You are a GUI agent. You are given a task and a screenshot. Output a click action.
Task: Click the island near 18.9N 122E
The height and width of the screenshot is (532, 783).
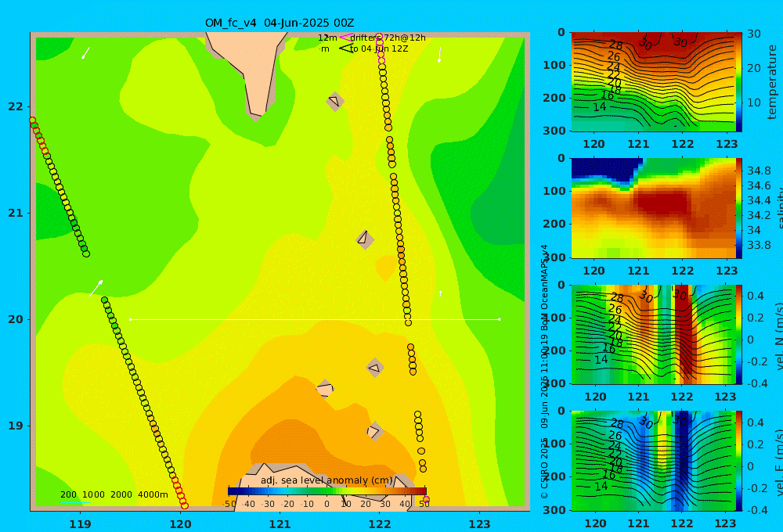click(374, 431)
